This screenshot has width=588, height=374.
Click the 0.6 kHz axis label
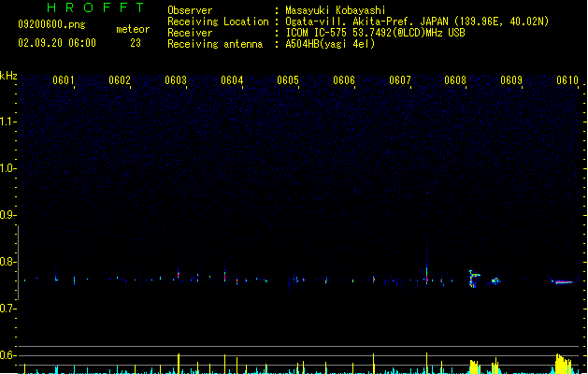click(7, 355)
